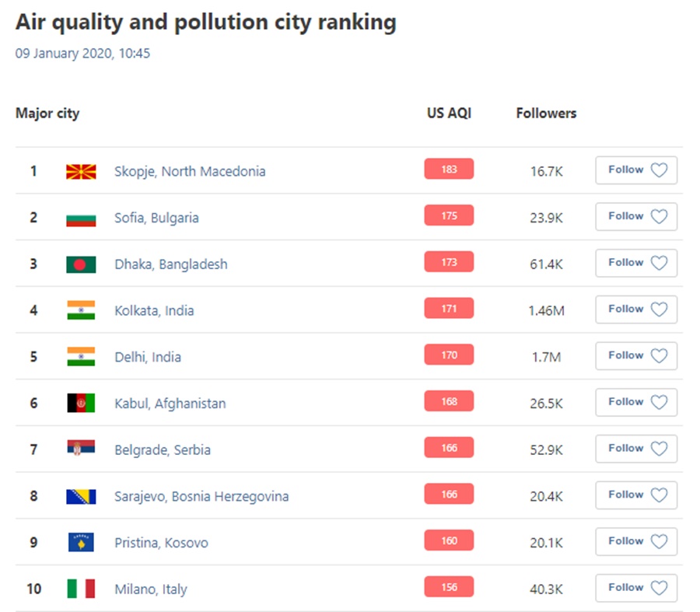Click the Bosnia Herzegovina flag icon

[81, 496]
